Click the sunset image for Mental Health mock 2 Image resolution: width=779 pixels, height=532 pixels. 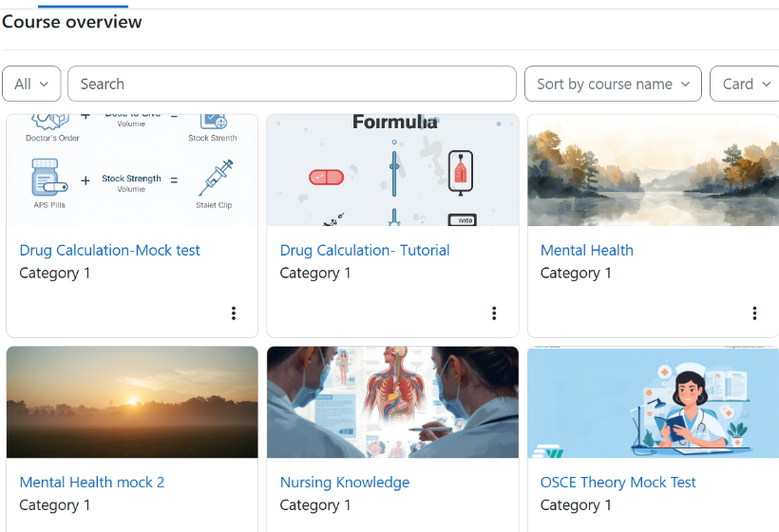tap(132, 402)
